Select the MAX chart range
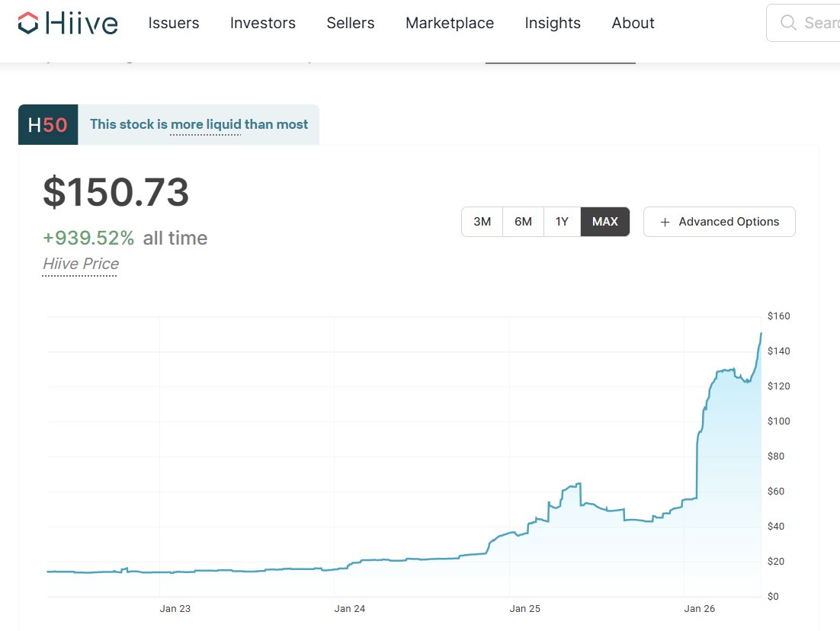Image resolution: width=840 pixels, height=631 pixels. pyautogui.click(x=604, y=222)
